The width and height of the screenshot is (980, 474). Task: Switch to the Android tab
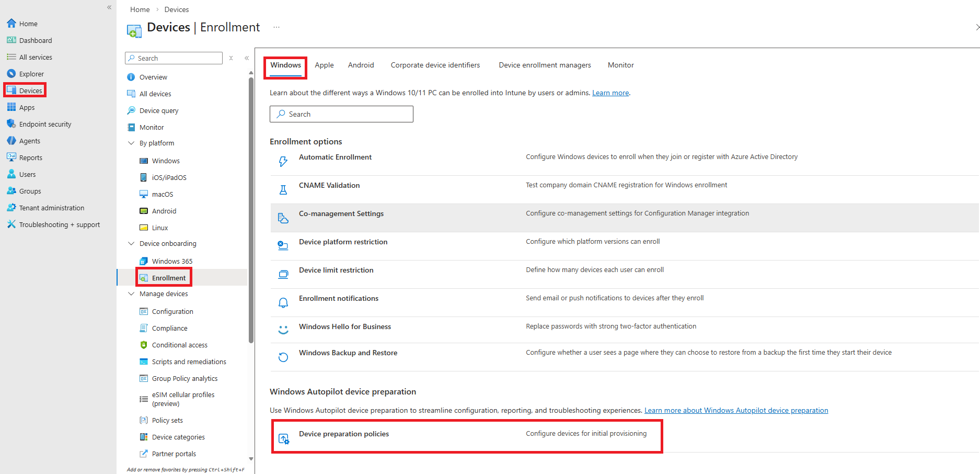[361, 65]
